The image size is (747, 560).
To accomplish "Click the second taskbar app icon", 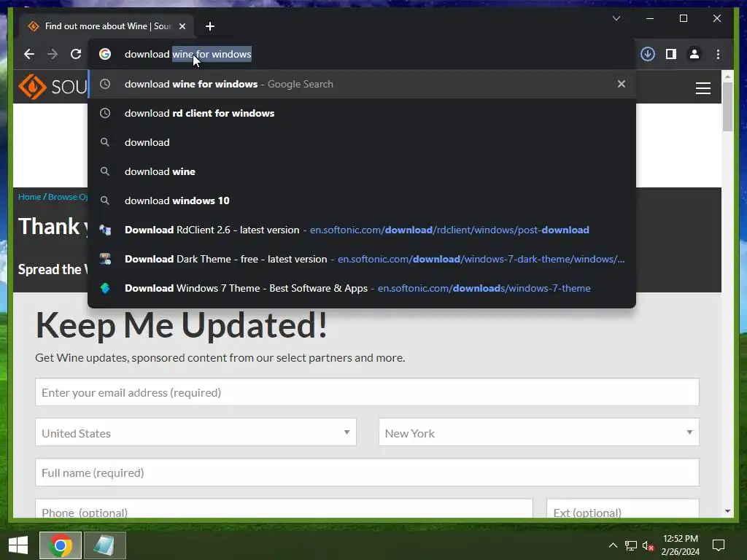I will pyautogui.click(x=104, y=545).
